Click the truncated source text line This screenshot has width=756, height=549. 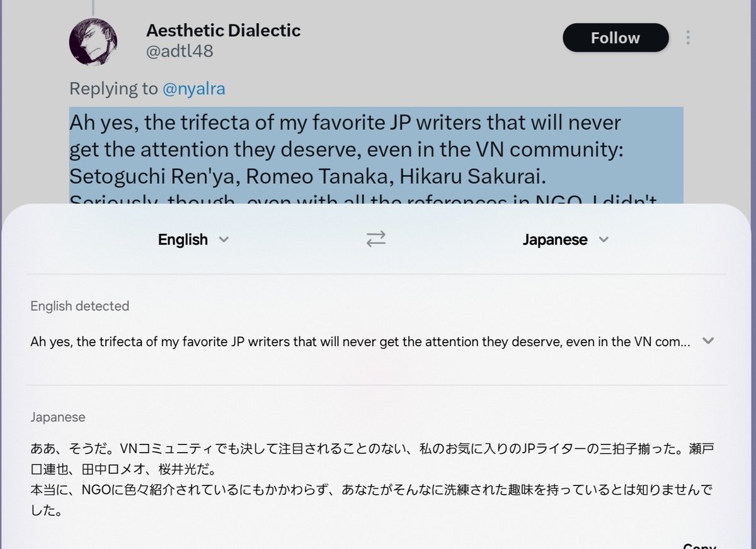coord(360,342)
